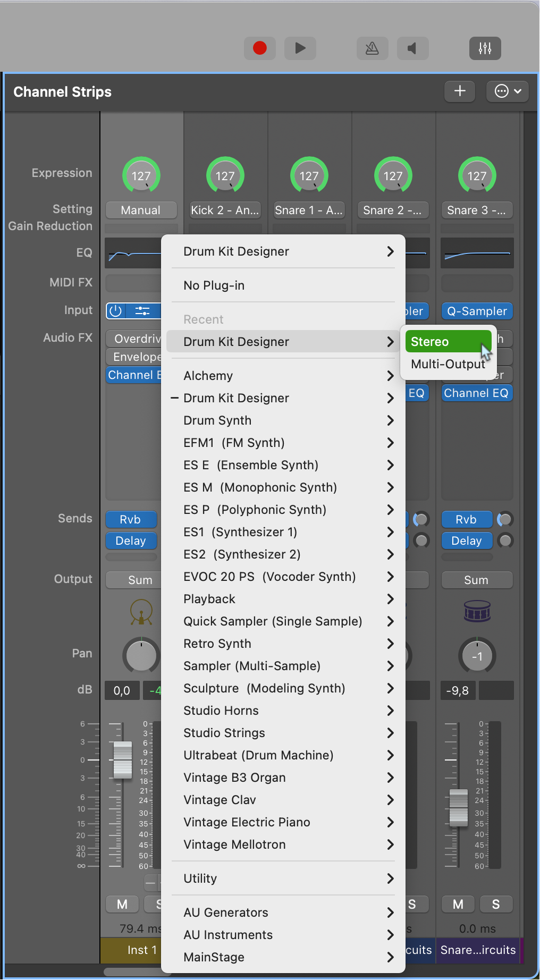Image resolution: width=540 pixels, height=980 pixels.
Task: Open the Snare 1 setting button
Action: click(309, 210)
